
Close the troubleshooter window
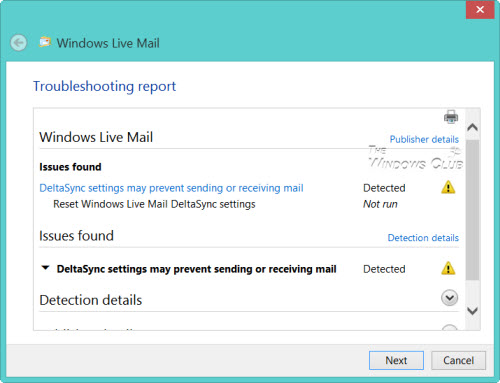(x=480, y=10)
